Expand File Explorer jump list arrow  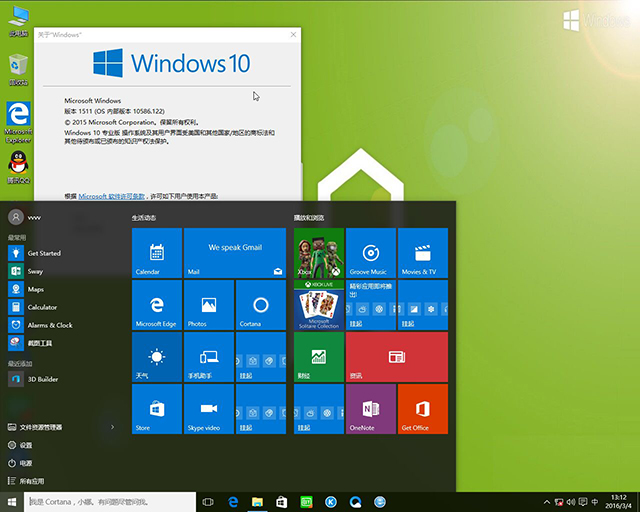(112, 427)
